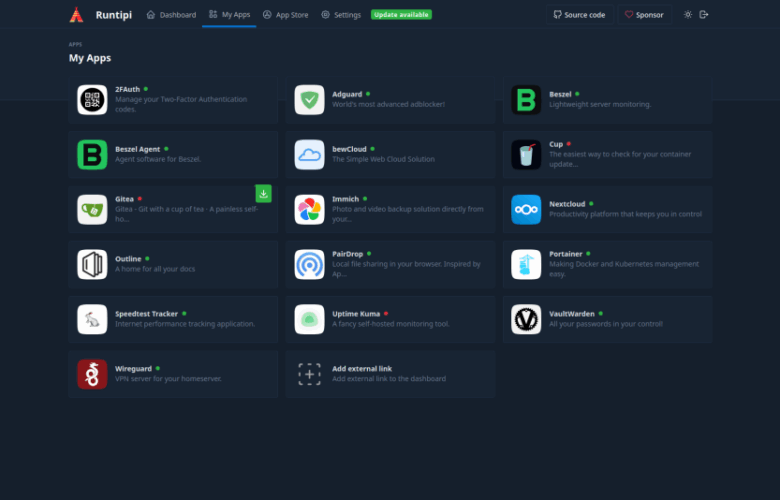Open the Wireguard app icon
Screen dimensions: 780x500
[x=92, y=374]
